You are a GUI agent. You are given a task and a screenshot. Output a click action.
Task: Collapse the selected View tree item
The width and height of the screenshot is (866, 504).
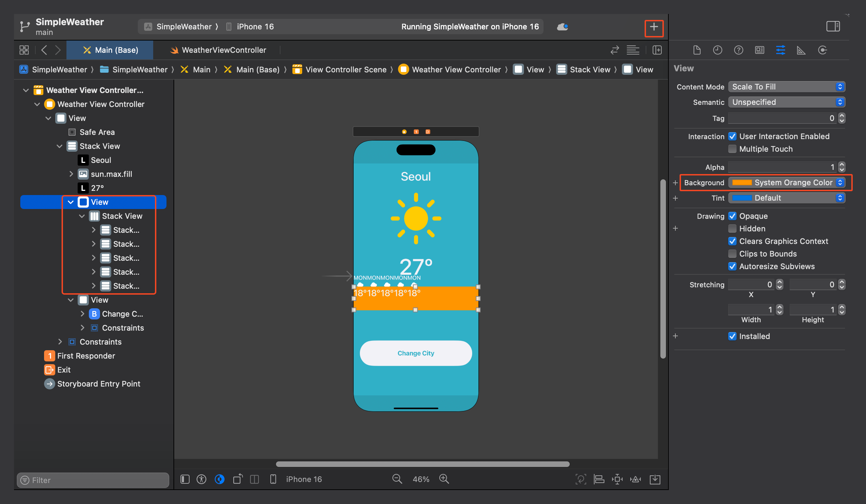(71, 202)
